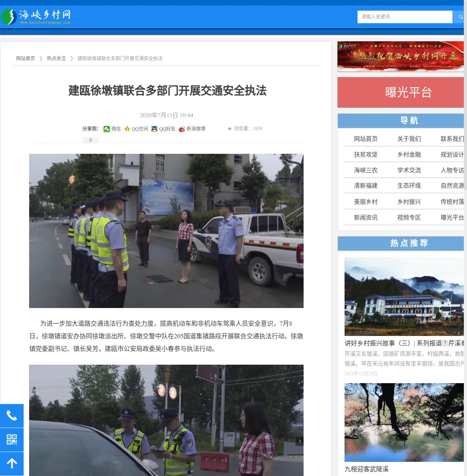Open 曝光平台 link in navigation grid

click(x=452, y=218)
